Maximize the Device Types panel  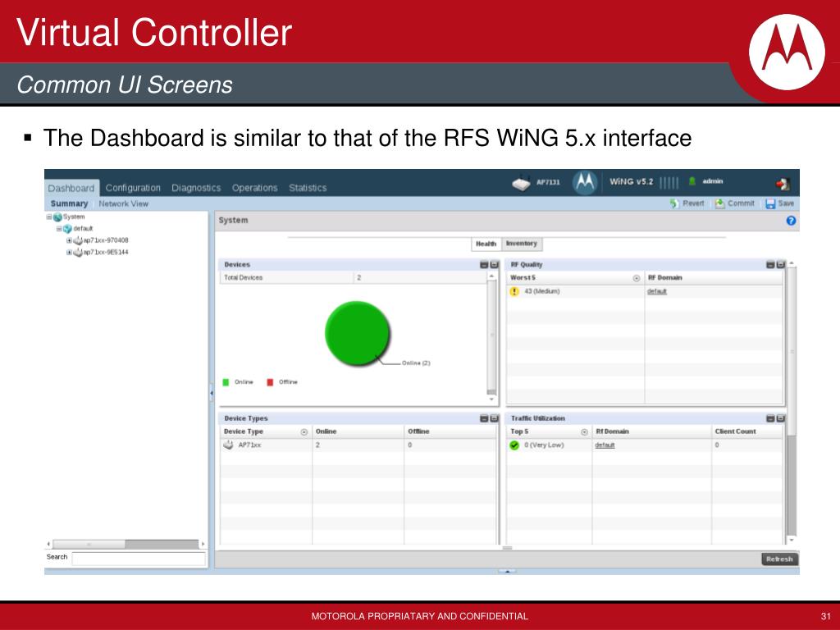pos(494,418)
